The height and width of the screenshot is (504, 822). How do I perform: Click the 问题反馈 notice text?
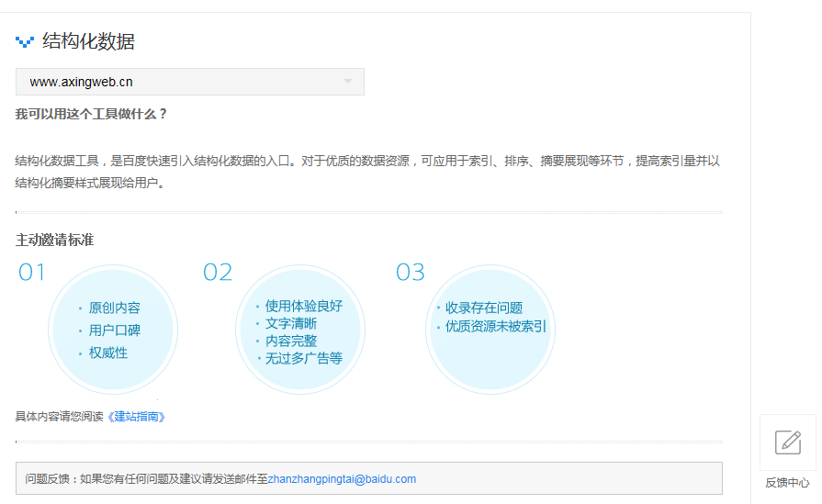(220, 479)
